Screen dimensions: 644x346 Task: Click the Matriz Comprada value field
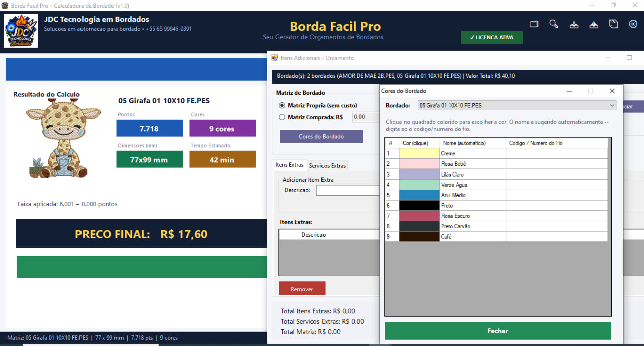click(365, 117)
